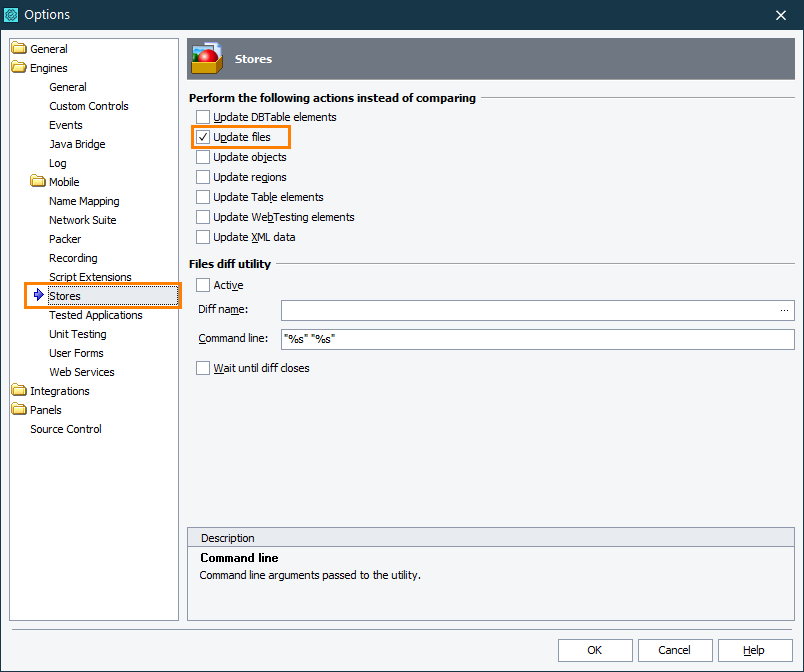The width and height of the screenshot is (804, 672).
Task: Click the Mobile folder icon
Action: coord(35,182)
